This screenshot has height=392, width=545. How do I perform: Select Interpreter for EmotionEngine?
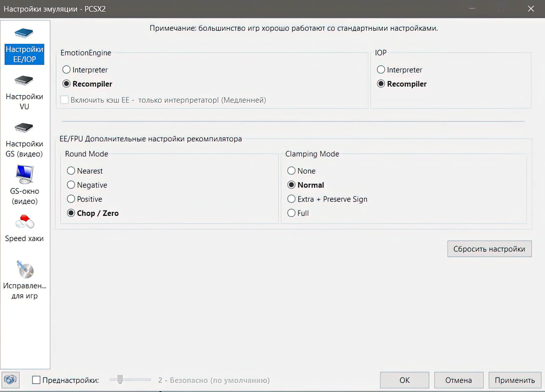[x=66, y=70]
